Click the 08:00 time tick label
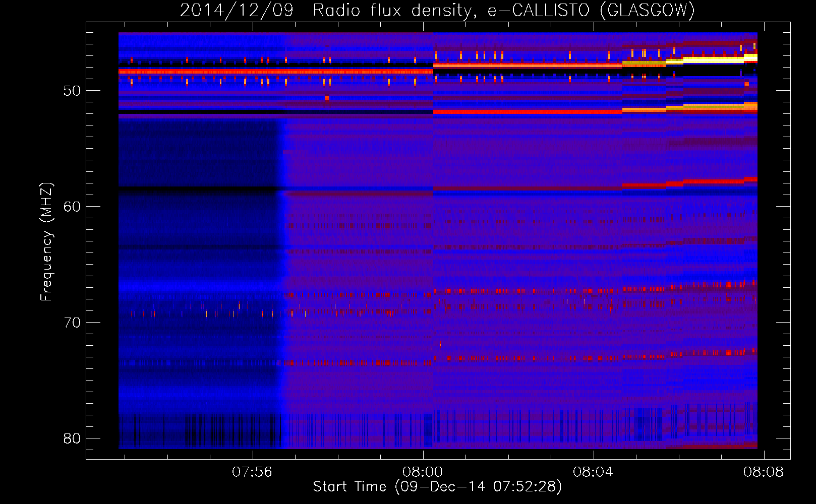 pyautogui.click(x=422, y=472)
